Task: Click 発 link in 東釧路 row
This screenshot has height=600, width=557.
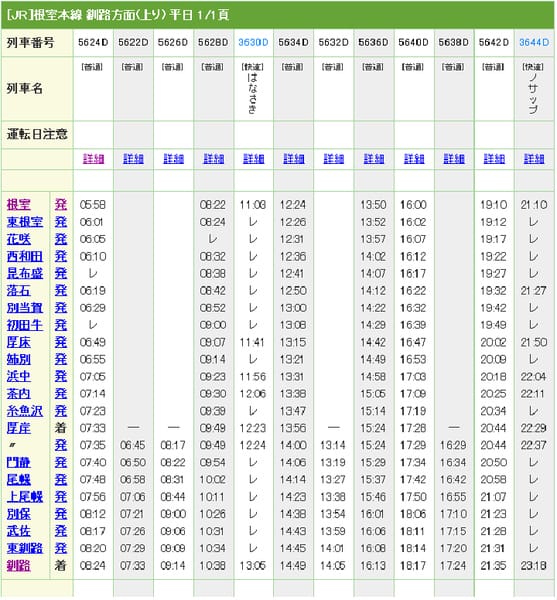Action: [x=60, y=548]
